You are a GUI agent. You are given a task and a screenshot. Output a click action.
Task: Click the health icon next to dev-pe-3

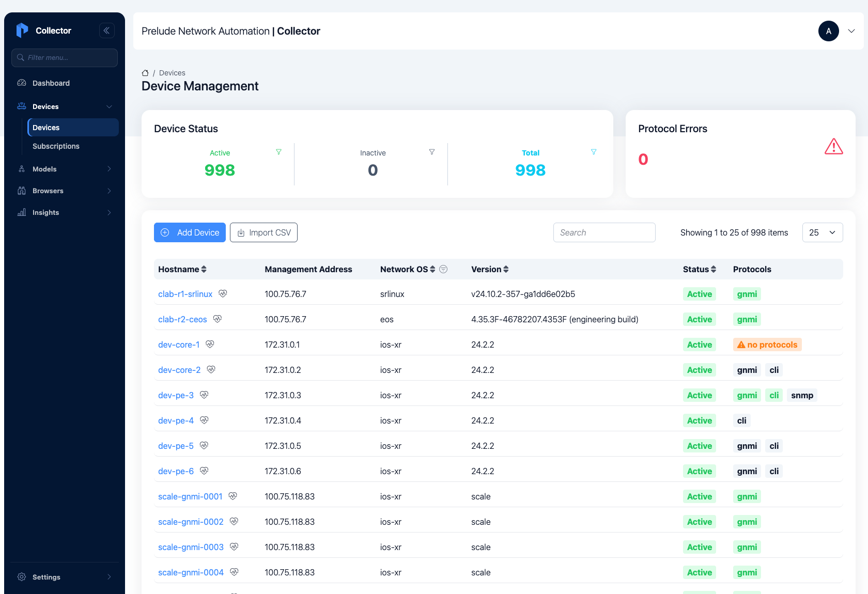point(204,395)
